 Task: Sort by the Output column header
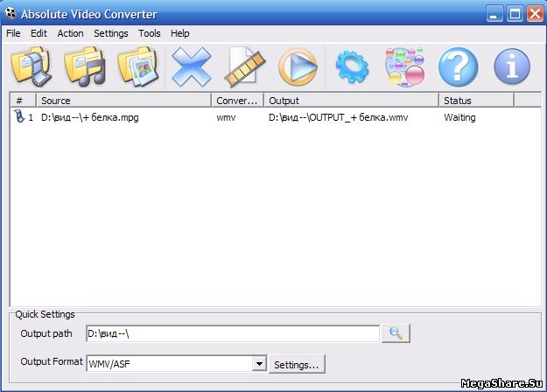[x=351, y=101]
